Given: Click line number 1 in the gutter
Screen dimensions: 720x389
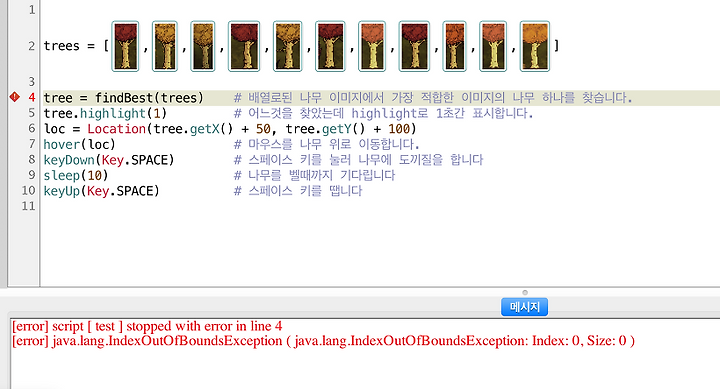Looking at the screenshot, I should pos(32,10).
